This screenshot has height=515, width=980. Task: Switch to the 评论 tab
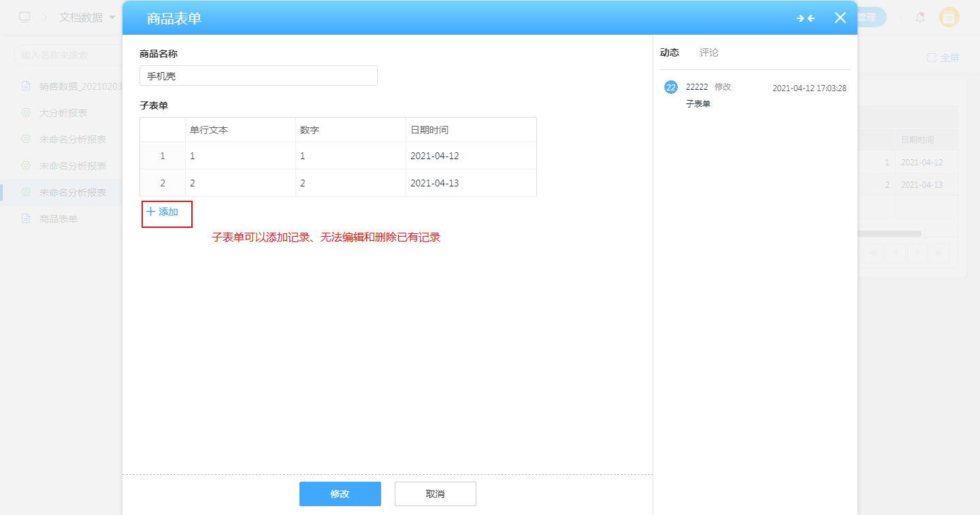point(708,52)
